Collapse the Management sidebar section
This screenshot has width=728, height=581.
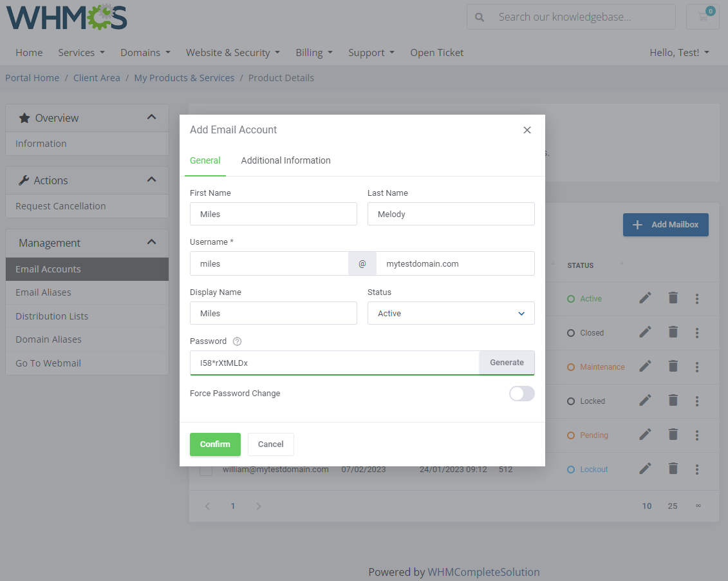point(152,243)
